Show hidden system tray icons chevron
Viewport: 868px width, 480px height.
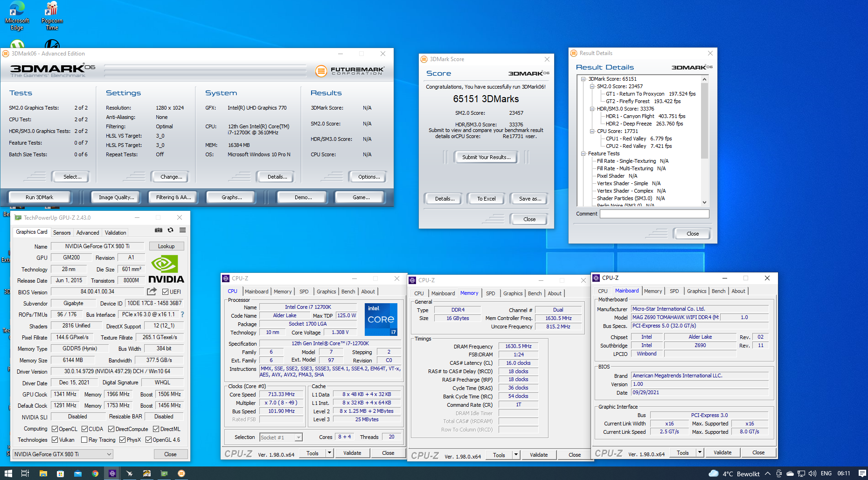768,473
